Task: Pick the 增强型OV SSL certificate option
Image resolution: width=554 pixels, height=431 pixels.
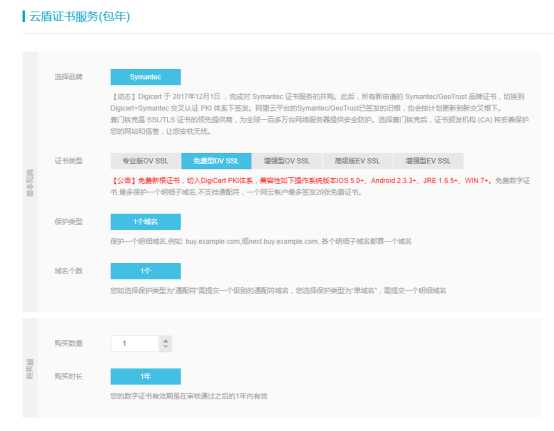Action: pos(287,161)
